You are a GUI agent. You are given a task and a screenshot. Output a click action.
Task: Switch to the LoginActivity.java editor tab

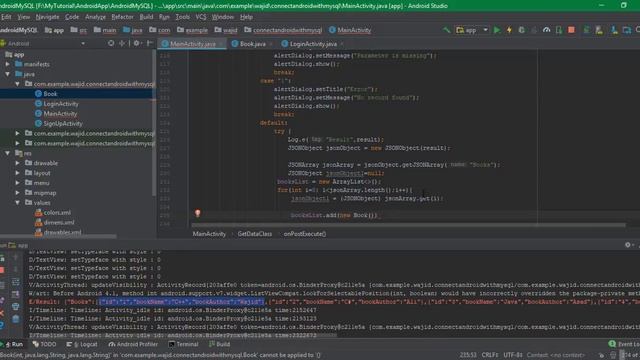pyautogui.click(x=313, y=44)
